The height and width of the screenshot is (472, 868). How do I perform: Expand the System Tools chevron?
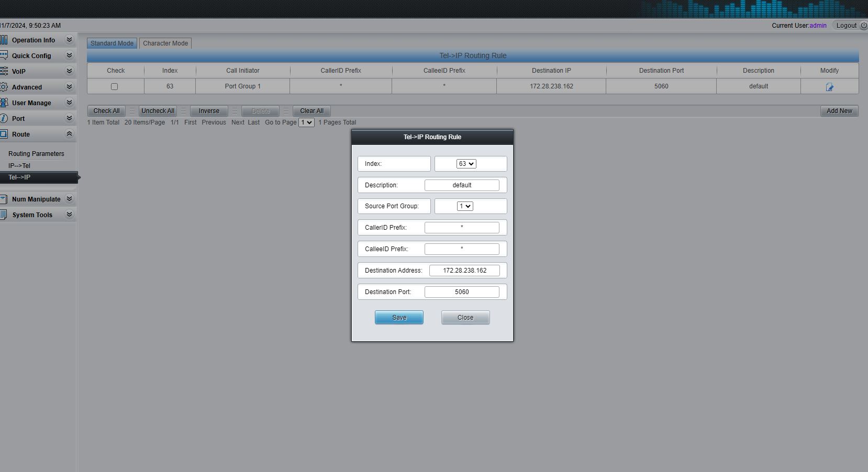pos(69,215)
